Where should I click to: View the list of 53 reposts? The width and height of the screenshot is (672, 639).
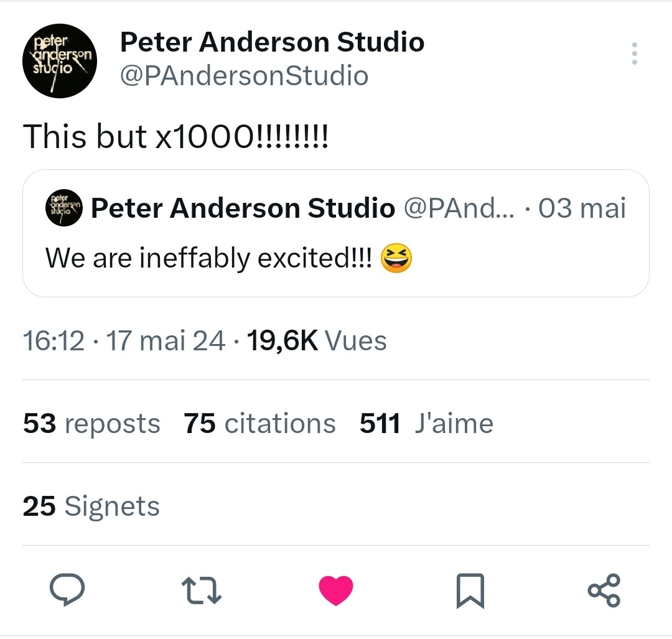coord(91,424)
